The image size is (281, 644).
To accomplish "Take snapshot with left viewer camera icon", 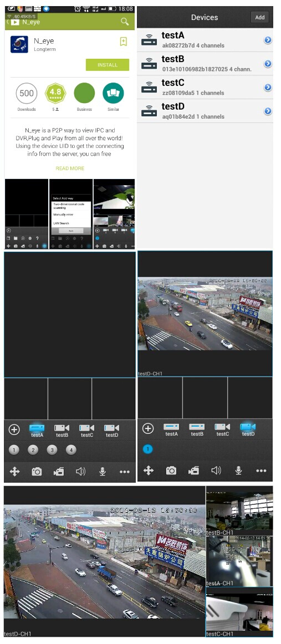I will [37, 472].
